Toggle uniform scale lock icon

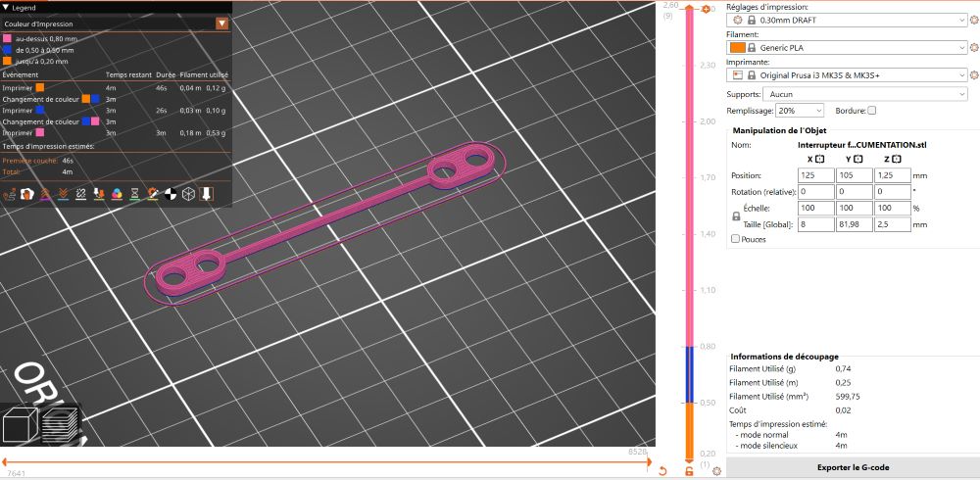pos(736,216)
